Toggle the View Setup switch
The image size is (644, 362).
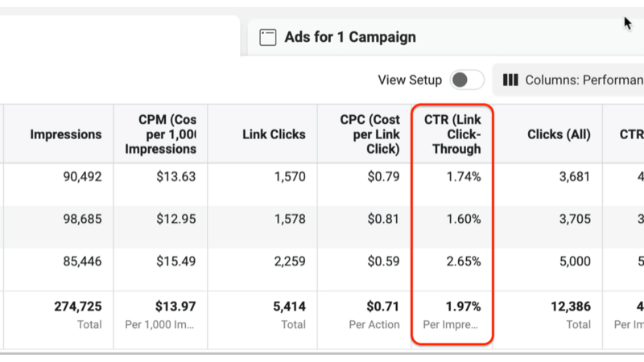[x=467, y=80]
